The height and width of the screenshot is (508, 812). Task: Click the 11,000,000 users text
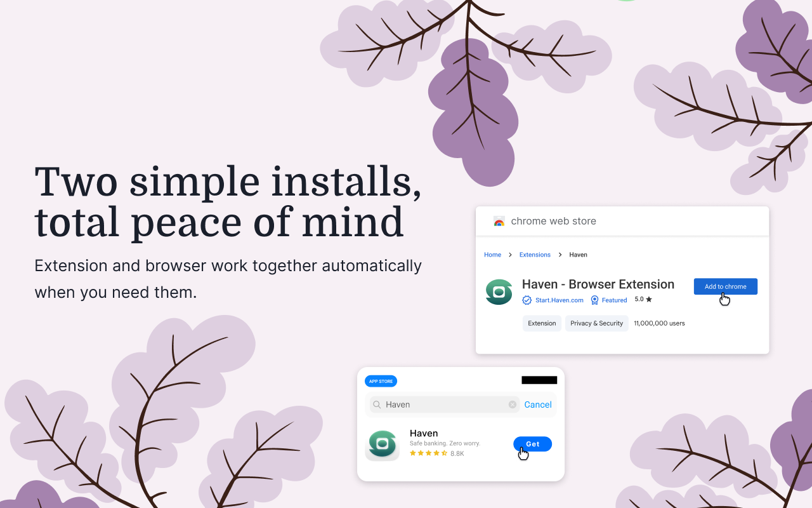point(659,323)
